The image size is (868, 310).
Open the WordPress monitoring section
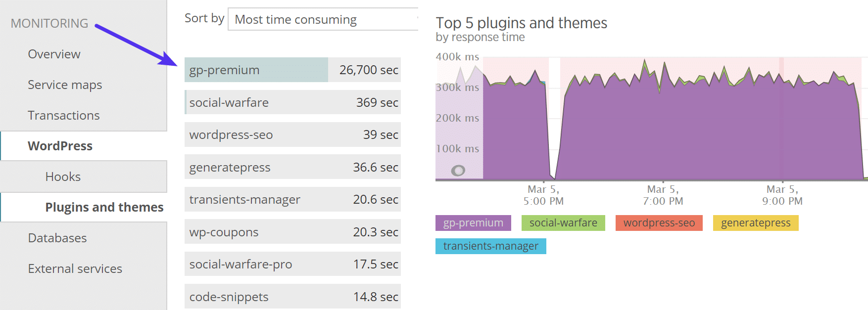click(x=59, y=146)
